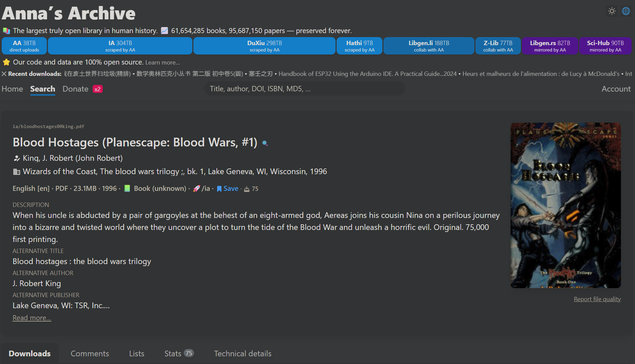Click the x2 badge beside Donate
This screenshot has width=635, height=364.
[x=97, y=89]
